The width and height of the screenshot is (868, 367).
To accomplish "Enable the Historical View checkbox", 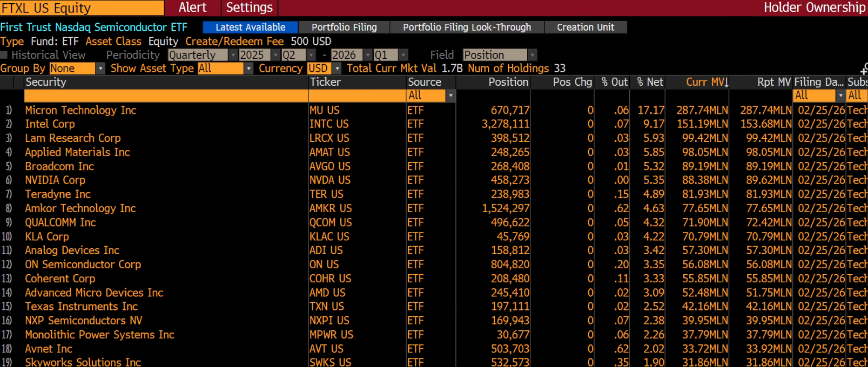I will click(x=4, y=55).
